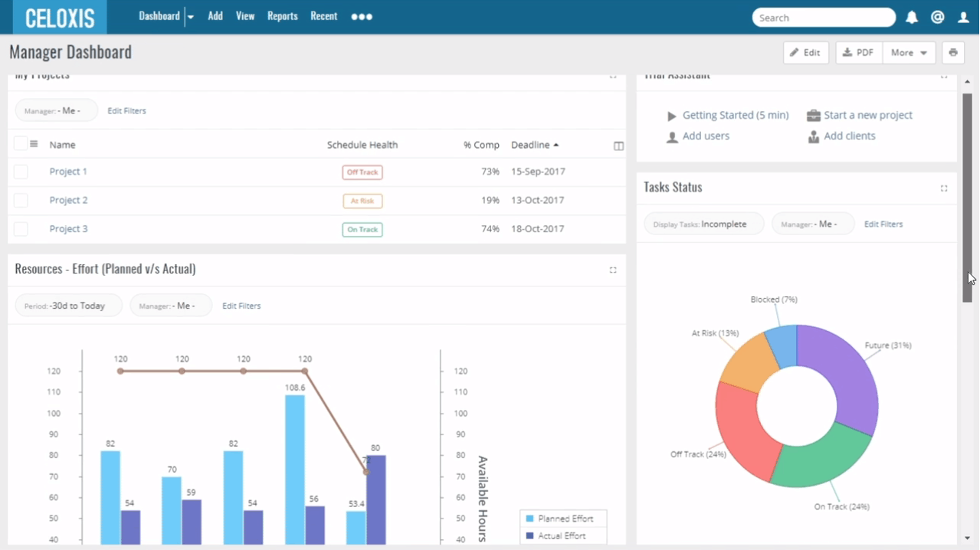Click the print icon button
This screenshot has height=550, width=980.
tap(953, 53)
